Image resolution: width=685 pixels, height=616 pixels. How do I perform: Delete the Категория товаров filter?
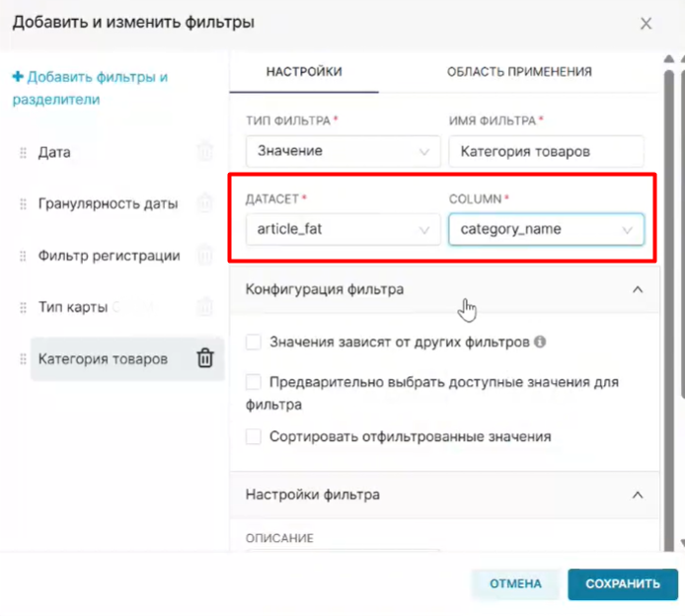coord(204,358)
